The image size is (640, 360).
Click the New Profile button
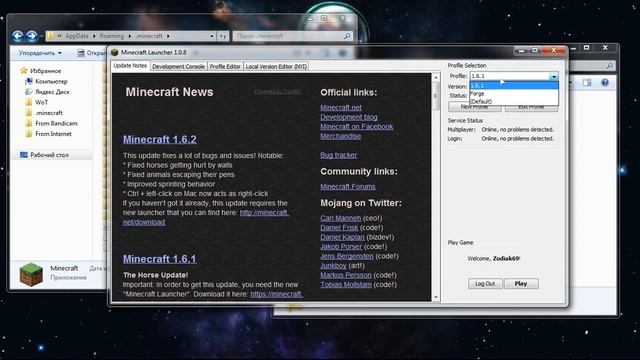(475, 107)
